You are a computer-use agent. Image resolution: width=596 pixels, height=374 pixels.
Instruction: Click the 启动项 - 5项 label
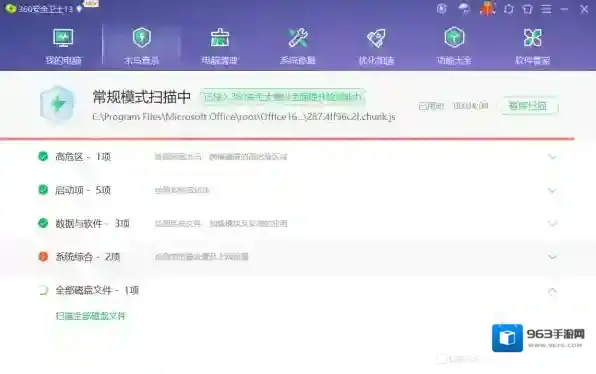(83, 190)
